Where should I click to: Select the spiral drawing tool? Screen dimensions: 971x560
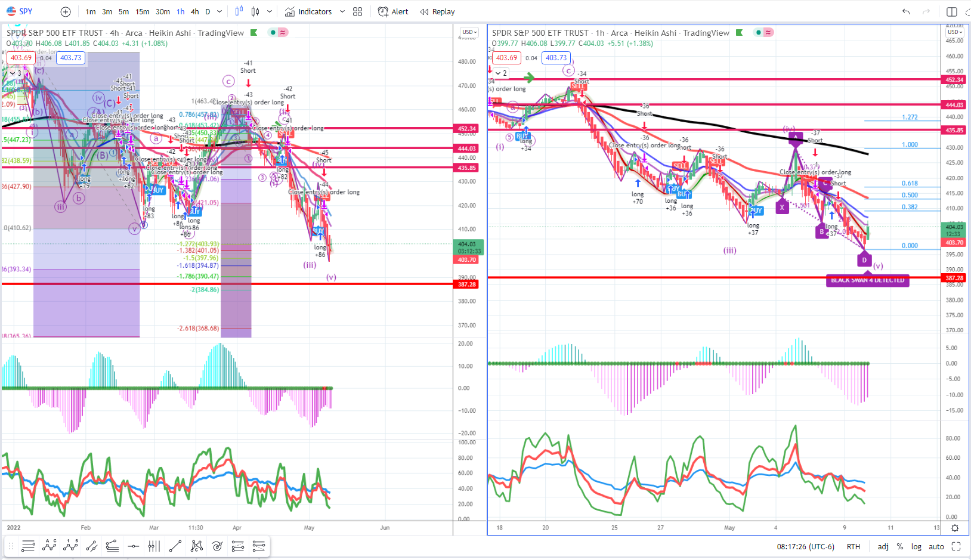217,546
